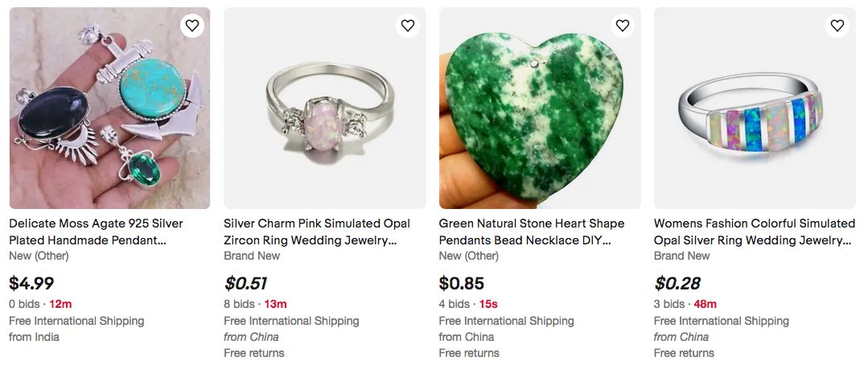
Task: Open Green Natural Stone Heart Shape listing
Action: click(532, 232)
